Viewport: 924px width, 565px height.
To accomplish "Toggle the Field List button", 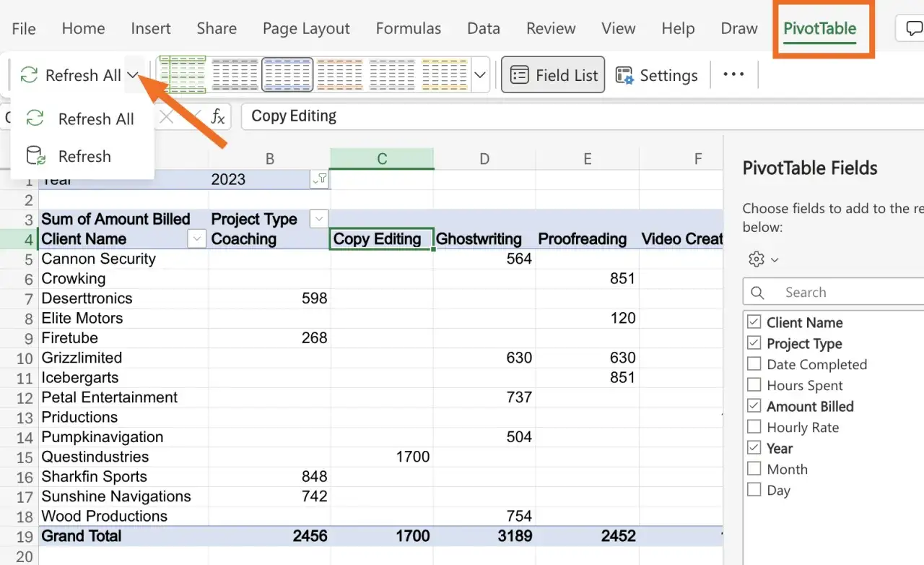I will click(553, 75).
